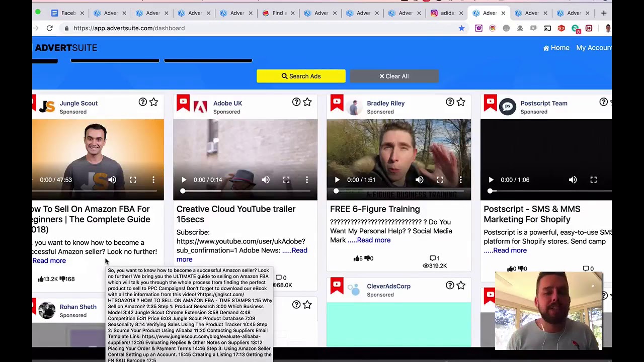This screenshot has height=362, width=644.
Task: Open the help icon on Bradley Riley ad
Action: click(450, 102)
